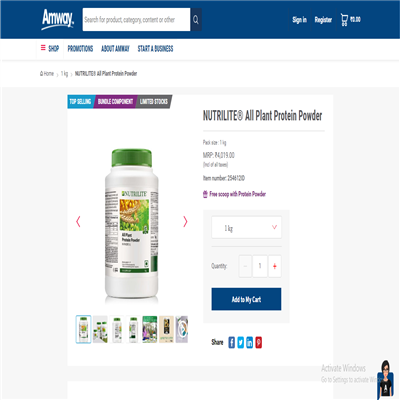Focus the product search field
Screen dimensions: 400x400
(x=136, y=20)
